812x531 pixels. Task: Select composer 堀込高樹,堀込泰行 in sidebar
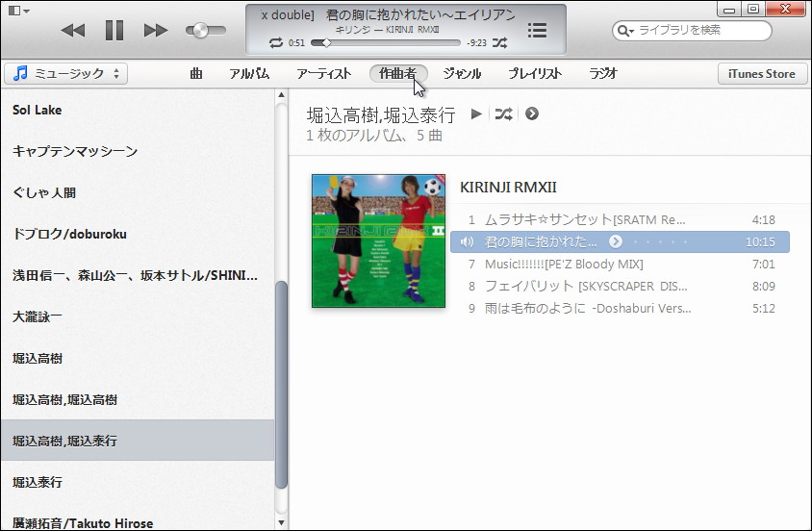tap(138, 441)
